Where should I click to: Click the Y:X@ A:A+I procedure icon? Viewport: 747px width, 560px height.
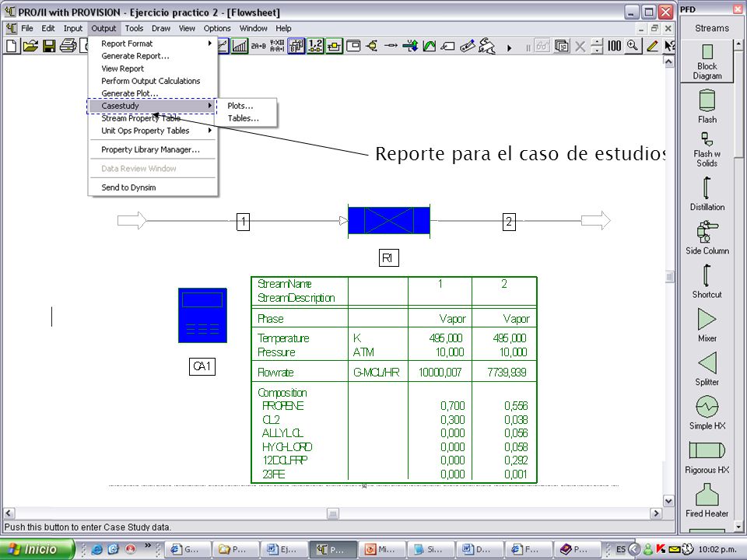277,46
